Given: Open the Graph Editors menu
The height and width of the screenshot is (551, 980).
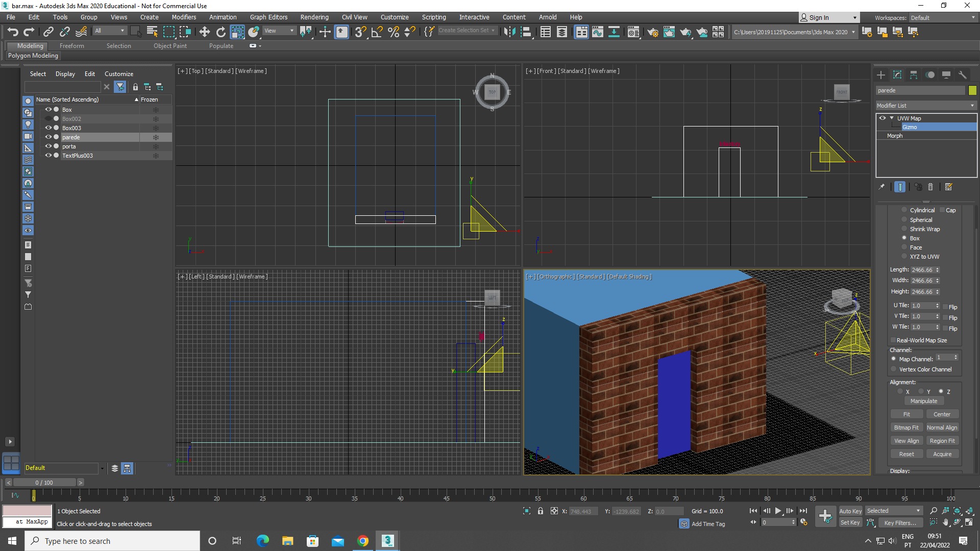Looking at the screenshot, I should (x=268, y=17).
